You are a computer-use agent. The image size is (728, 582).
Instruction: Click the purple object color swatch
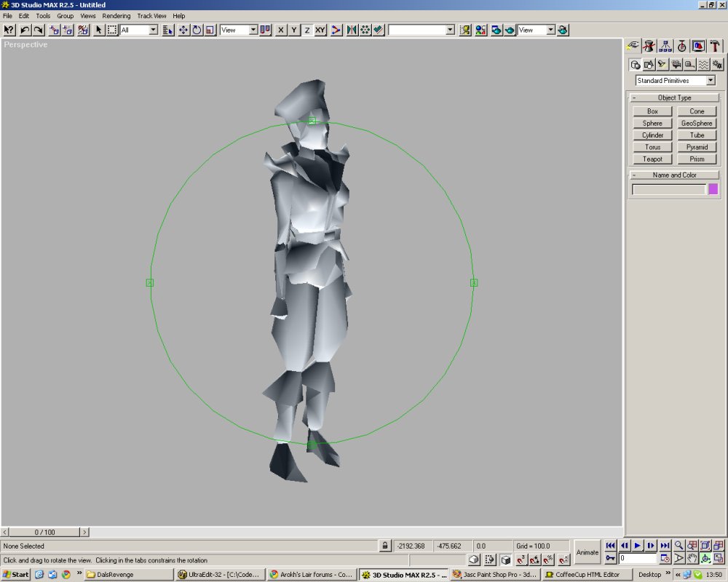pos(713,189)
